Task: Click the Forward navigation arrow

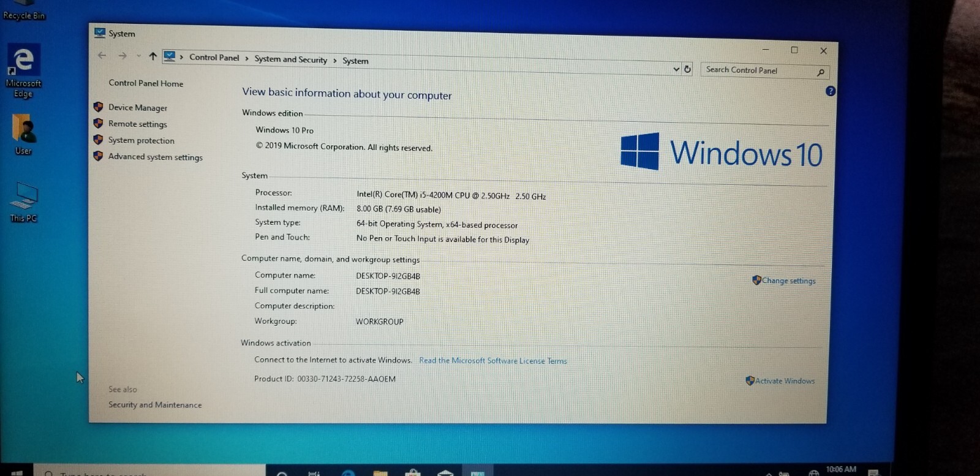Action: pos(123,56)
